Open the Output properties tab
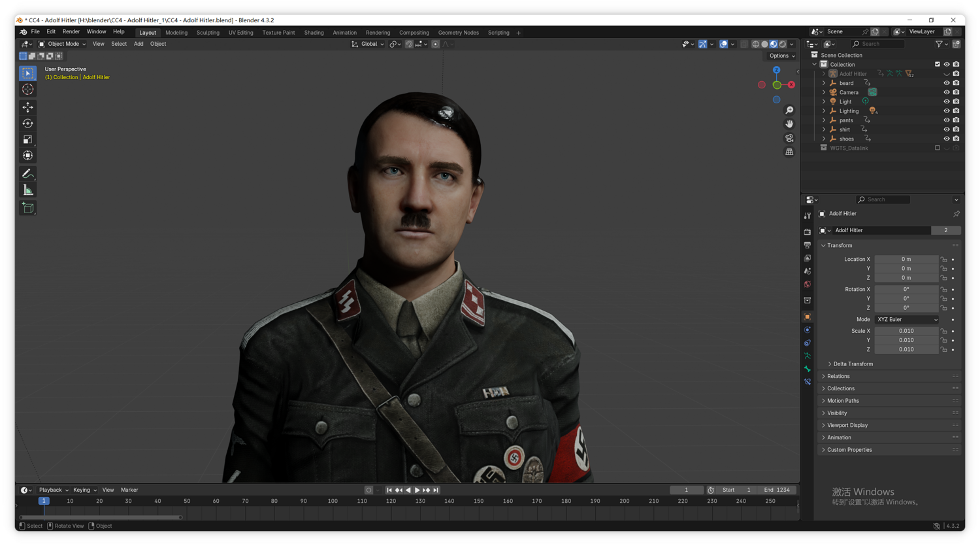Screen dimensions: 980x546 [x=808, y=245]
